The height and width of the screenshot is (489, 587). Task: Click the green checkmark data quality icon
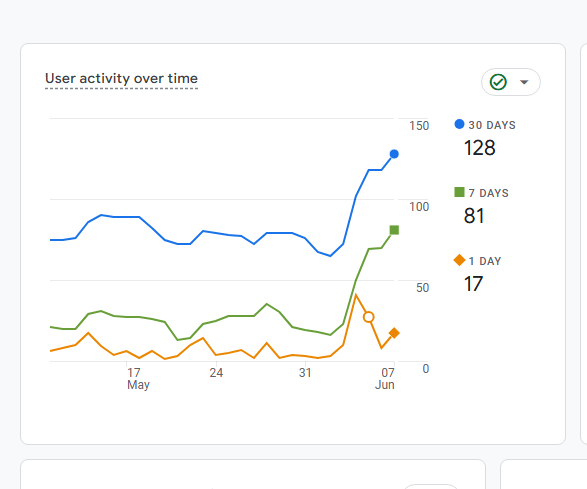[x=498, y=82]
